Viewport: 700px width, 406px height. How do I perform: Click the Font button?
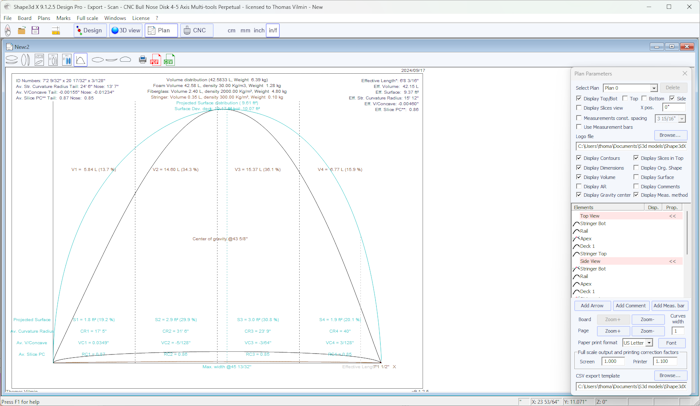(x=671, y=343)
